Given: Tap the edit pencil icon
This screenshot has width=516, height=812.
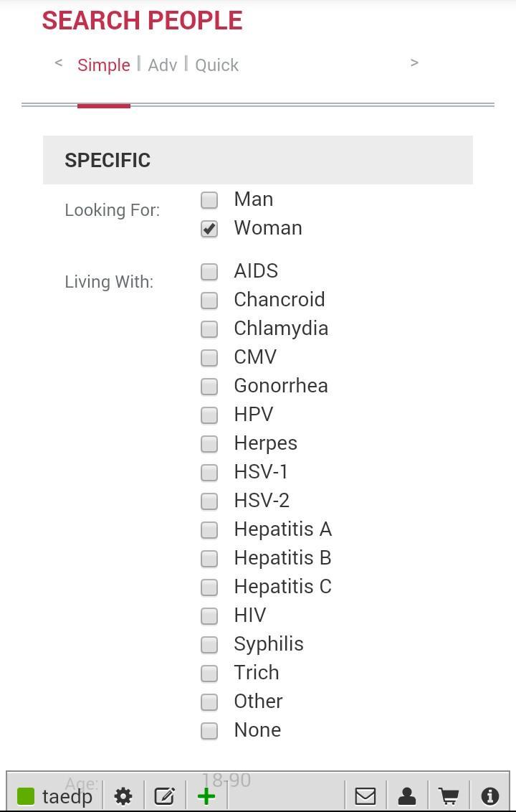Looking at the screenshot, I should (x=165, y=796).
